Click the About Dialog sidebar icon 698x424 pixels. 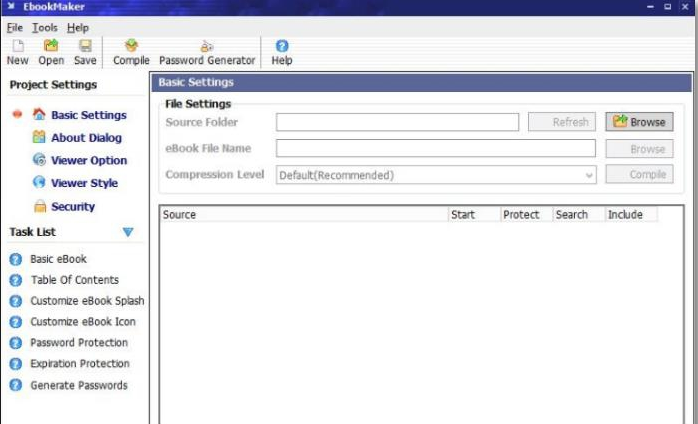point(39,137)
